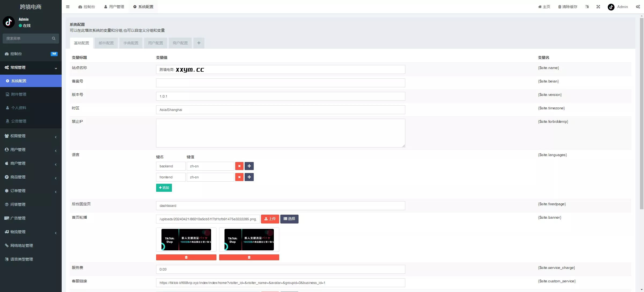Select 系统配置 in sidebar
Viewport: 644px width, 292px height.
(31, 81)
